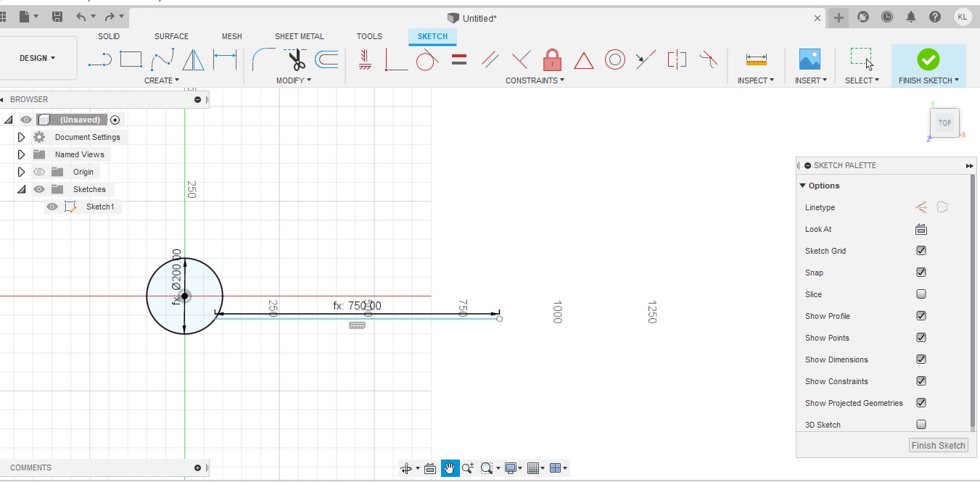This screenshot has width=980, height=482.
Task: Hide Sketch1 with its eye icon
Action: [x=52, y=207]
